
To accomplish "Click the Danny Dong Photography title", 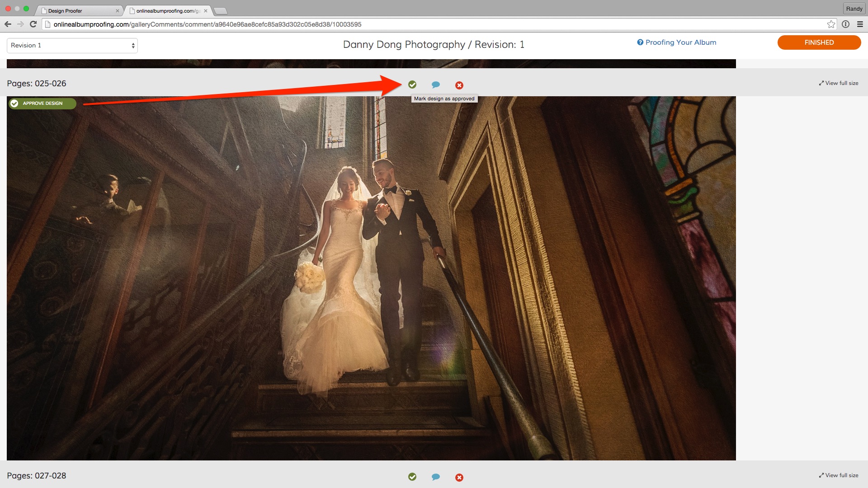I will point(434,44).
